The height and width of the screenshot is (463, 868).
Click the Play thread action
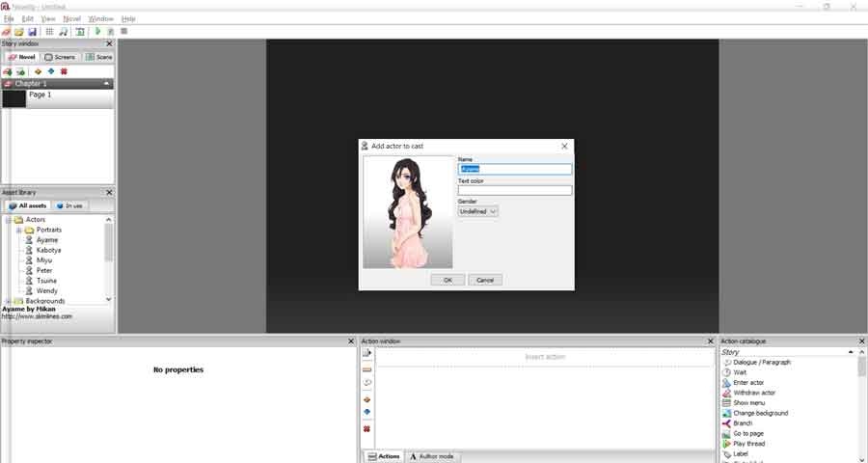point(744,444)
